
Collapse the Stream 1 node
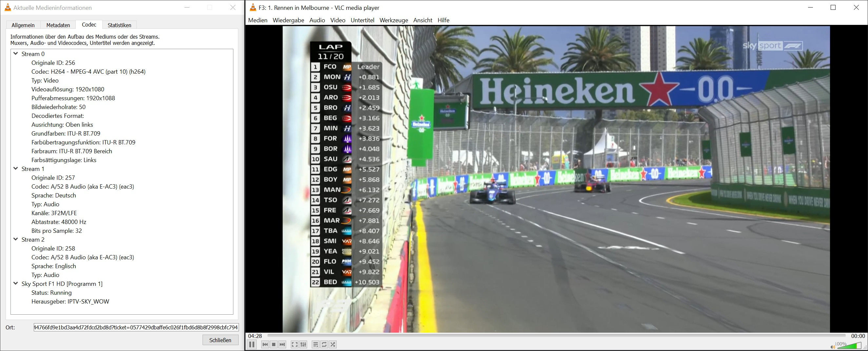point(15,169)
